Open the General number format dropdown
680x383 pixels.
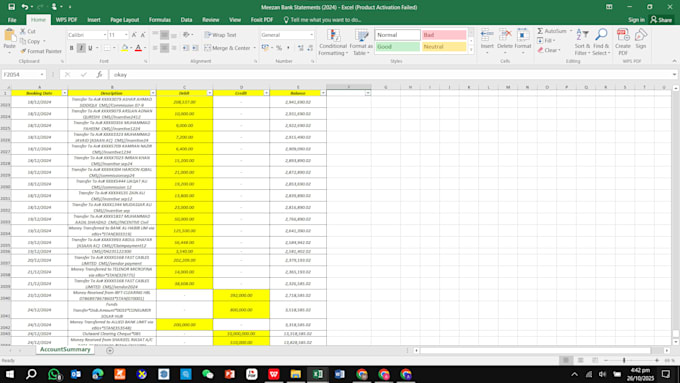click(311, 35)
